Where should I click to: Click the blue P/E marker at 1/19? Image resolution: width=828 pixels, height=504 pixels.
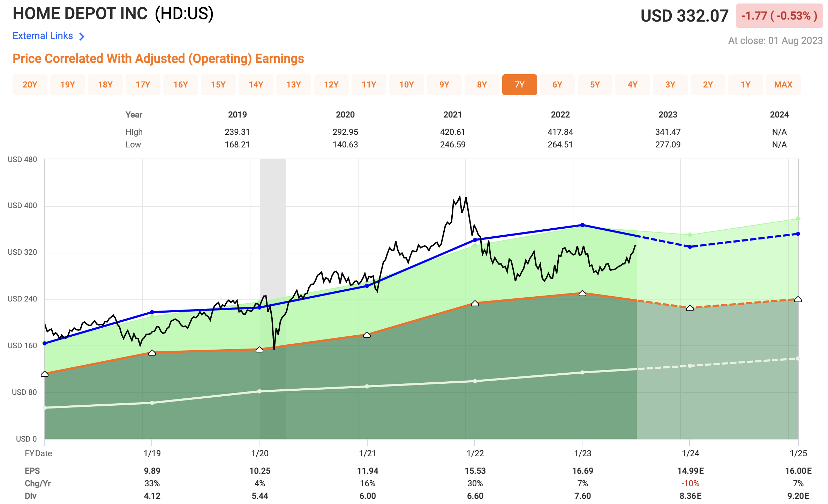pos(152,312)
